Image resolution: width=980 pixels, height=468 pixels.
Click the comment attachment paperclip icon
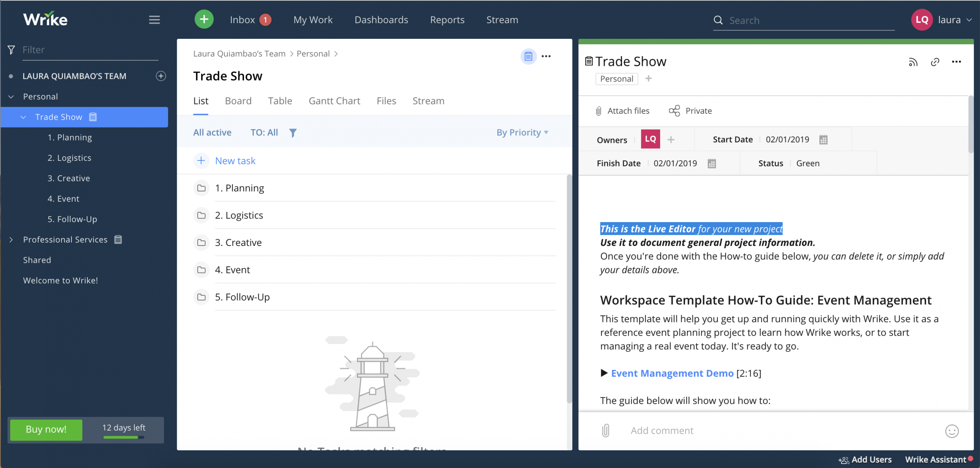[x=606, y=430]
